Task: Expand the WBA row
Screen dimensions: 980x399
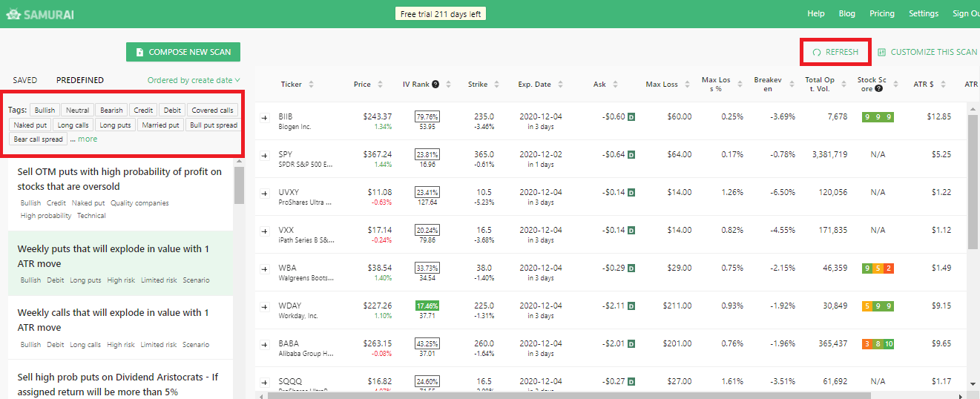Action: coord(265,268)
